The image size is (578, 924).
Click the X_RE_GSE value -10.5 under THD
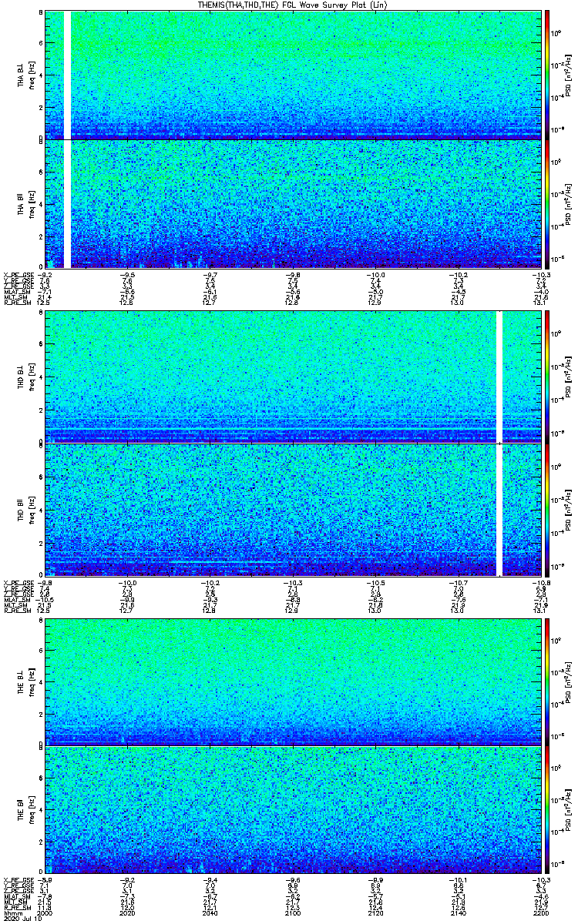376,581
